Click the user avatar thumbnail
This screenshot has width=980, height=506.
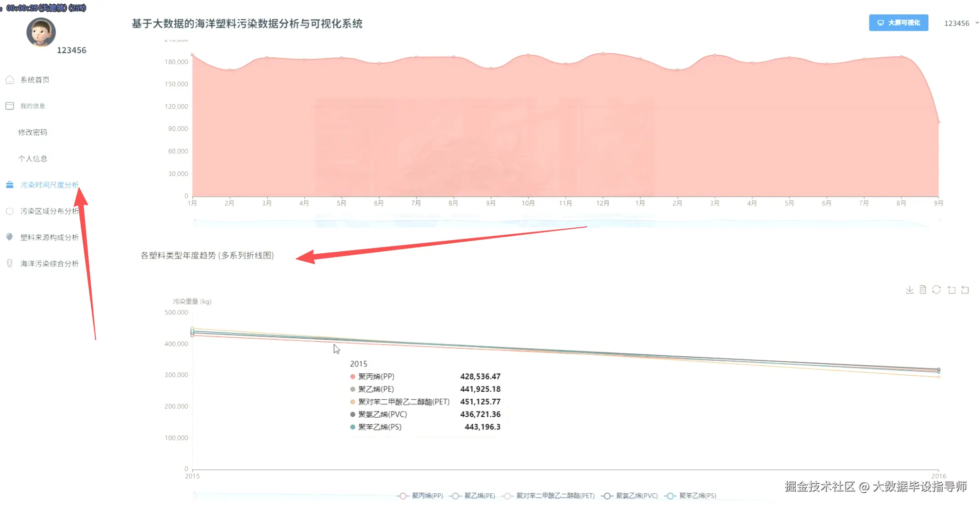tap(41, 33)
